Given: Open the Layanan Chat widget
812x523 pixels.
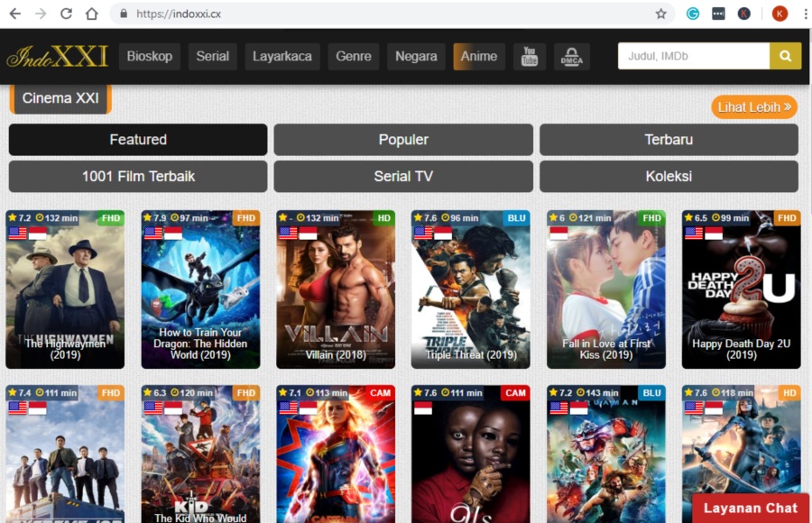Looking at the screenshot, I should click(751, 508).
